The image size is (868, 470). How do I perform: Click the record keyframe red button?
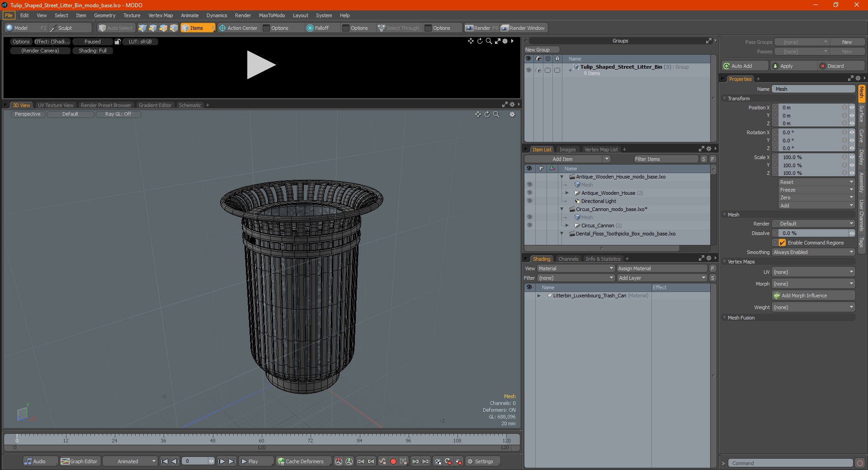pos(393,461)
